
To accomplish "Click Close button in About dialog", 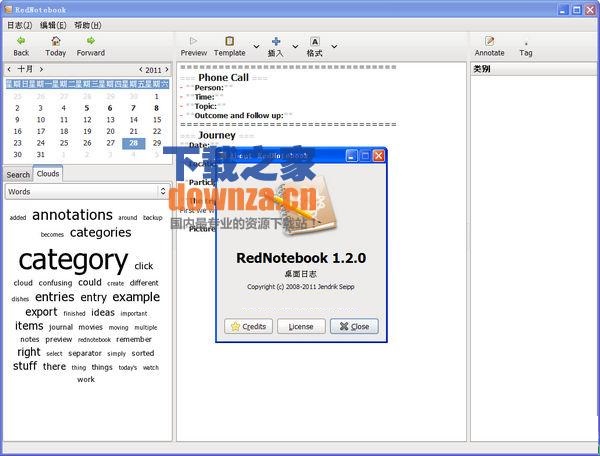I will pyautogui.click(x=354, y=326).
